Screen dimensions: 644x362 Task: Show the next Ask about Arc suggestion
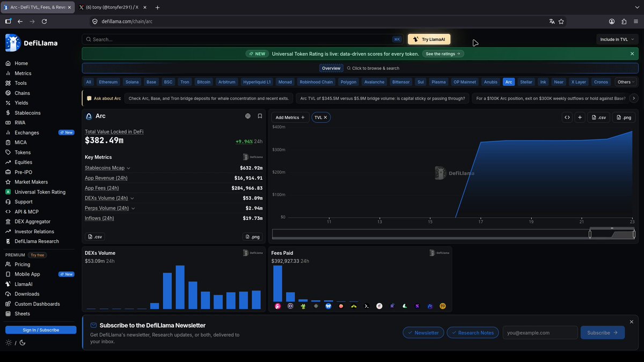(x=633, y=99)
